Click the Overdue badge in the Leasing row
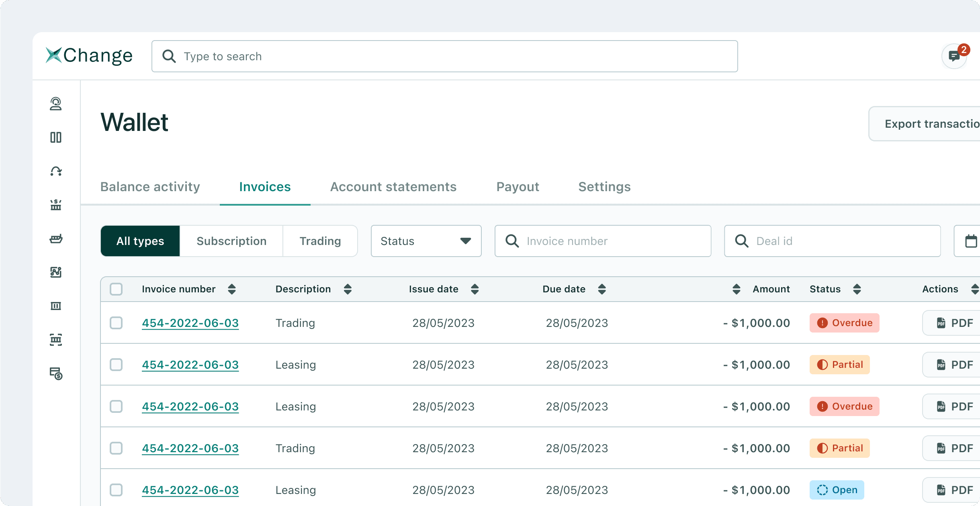The image size is (980, 506). click(x=844, y=406)
